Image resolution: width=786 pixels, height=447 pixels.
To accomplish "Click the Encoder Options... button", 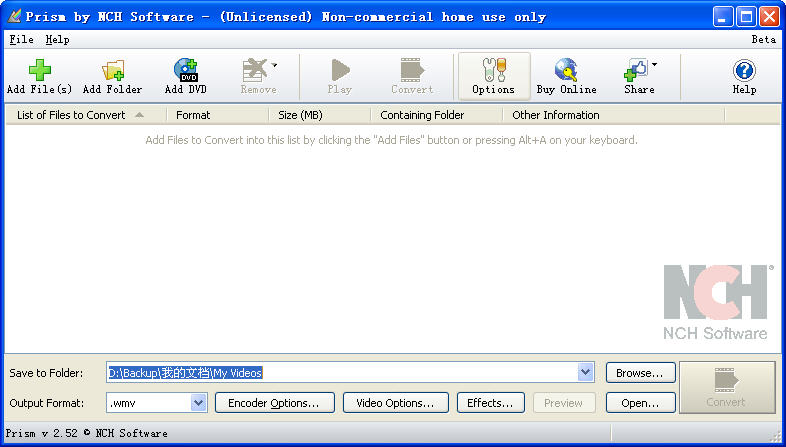I will coord(275,403).
